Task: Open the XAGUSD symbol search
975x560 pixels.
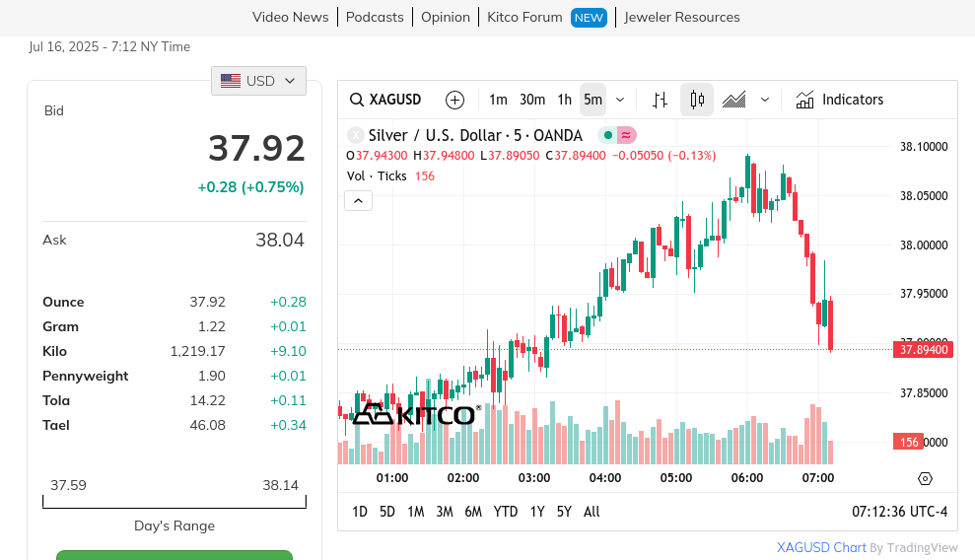Action: click(385, 100)
